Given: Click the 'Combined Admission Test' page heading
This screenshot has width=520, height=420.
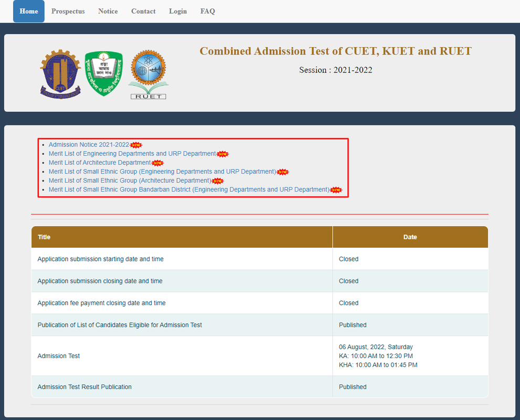Looking at the screenshot, I should 336,51.
